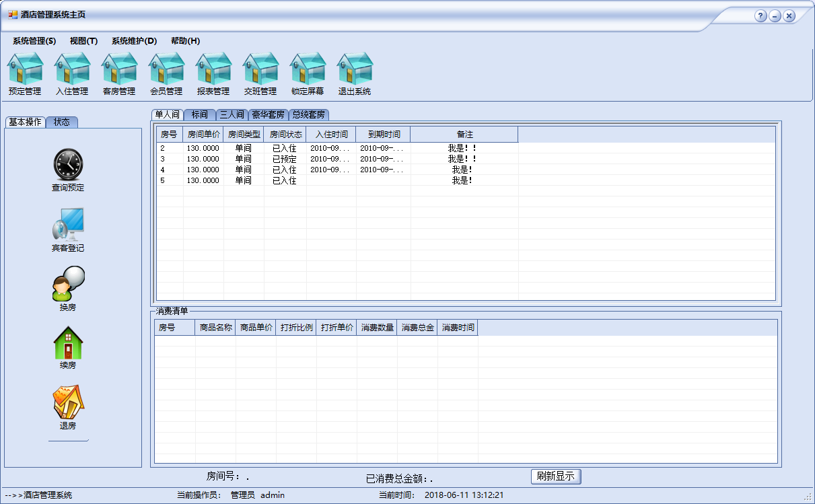Select the 标间 room tab

[x=200, y=114]
